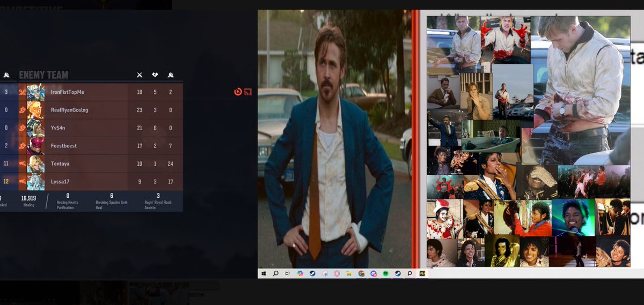Click the role icon beside Tentaya
644x305 pixels.
point(22,164)
